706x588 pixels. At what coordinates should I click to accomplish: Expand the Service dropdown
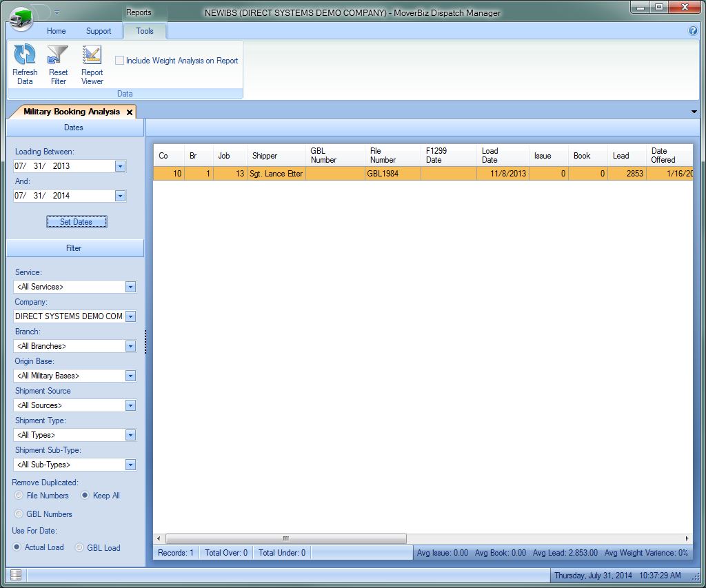click(x=130, y=287)
